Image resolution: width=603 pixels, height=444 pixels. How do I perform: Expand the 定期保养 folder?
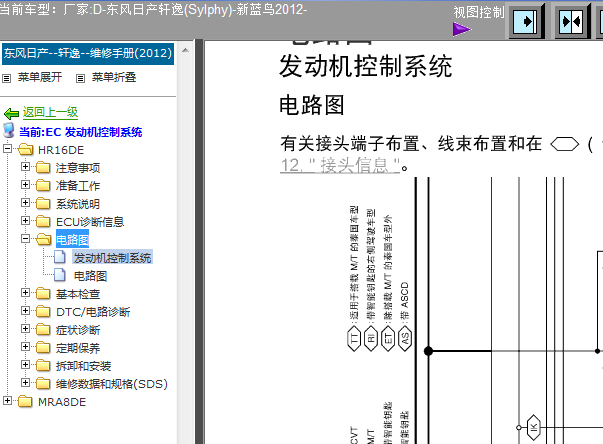(x=25, y=347)
